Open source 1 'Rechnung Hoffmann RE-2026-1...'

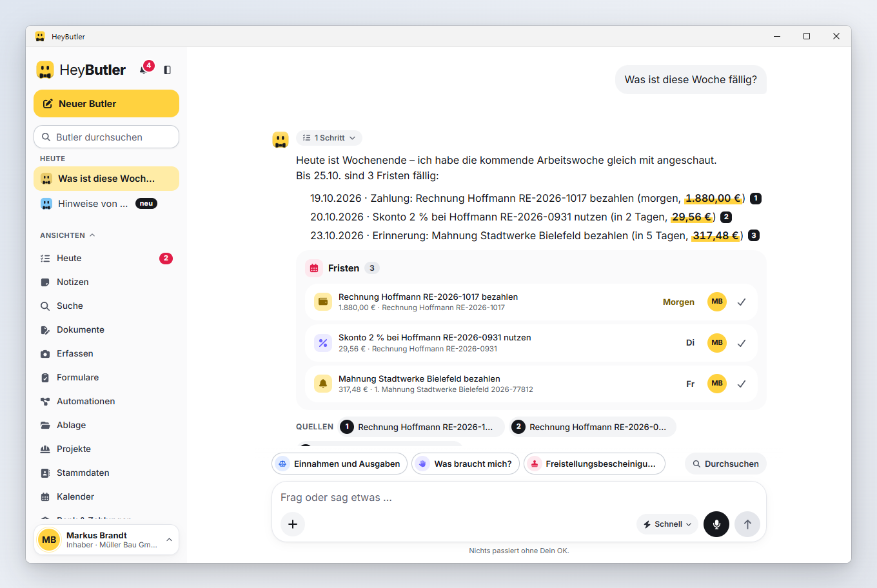click(422, 427)
